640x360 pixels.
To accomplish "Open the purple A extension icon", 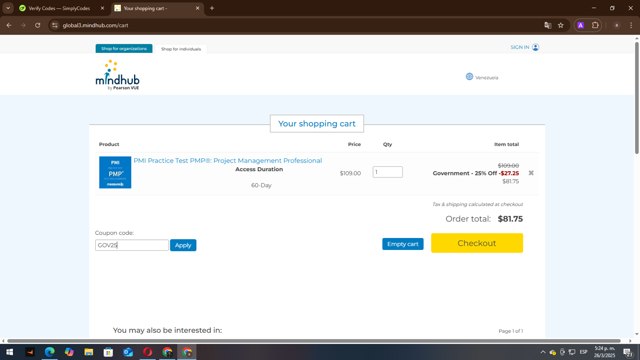I will [580, 25].
